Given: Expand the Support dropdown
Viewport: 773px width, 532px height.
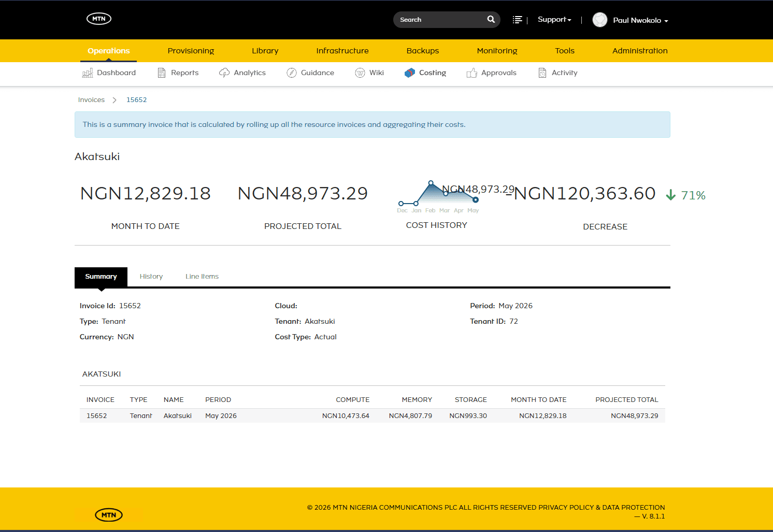Looking at the screenshot, I should [x=554, y=20].
